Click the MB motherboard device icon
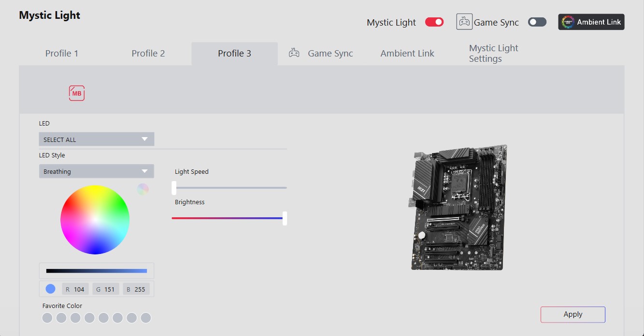The width and height of the screenshot is (644, 336). pos(77,93)
